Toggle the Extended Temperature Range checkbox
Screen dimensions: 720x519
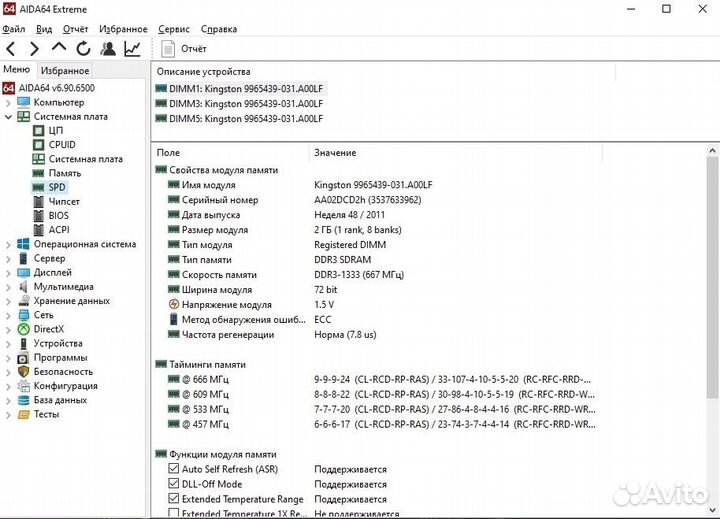click(x=174, y=499)
